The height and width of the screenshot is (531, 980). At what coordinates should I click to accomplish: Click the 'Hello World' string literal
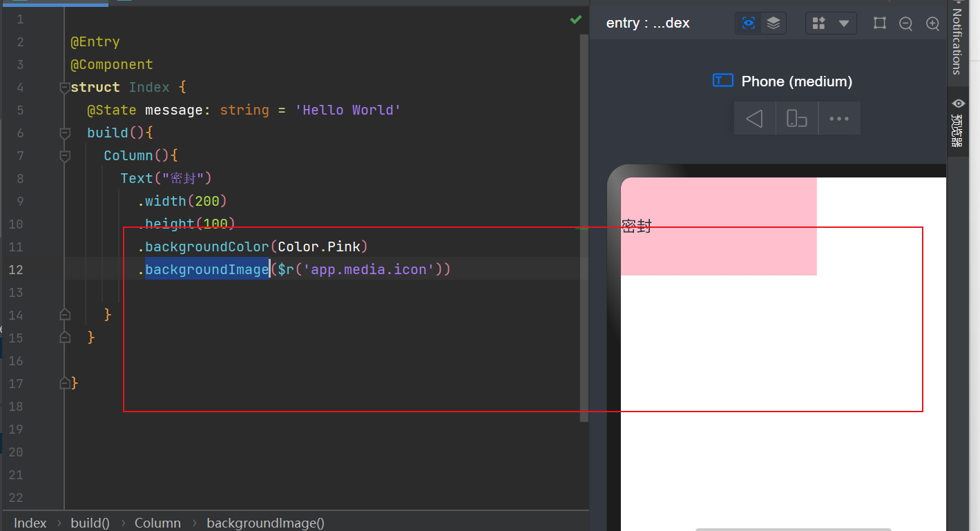tap(348, 110)
